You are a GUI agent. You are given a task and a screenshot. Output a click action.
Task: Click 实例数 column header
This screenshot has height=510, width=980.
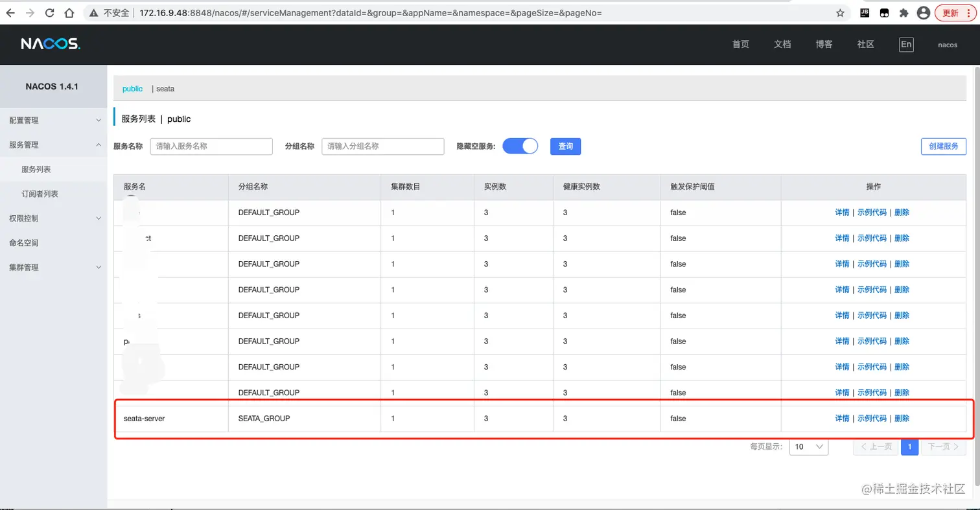click(495, 187)
